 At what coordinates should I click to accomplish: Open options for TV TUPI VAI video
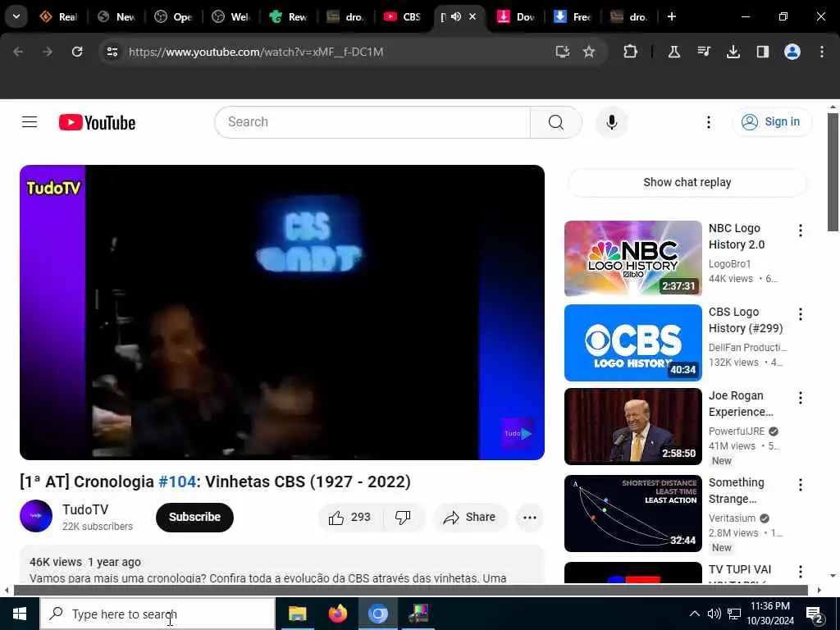(x=801, y=572)
